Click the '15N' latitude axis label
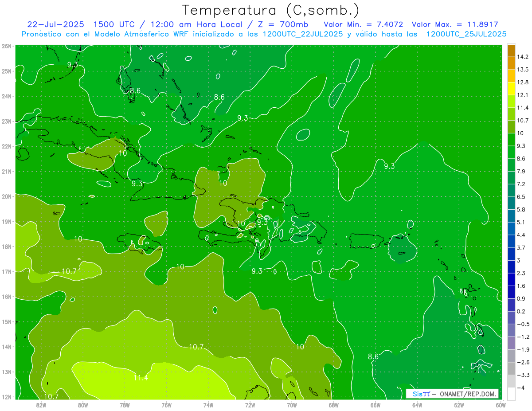532x411 pixels. (7, 321)
